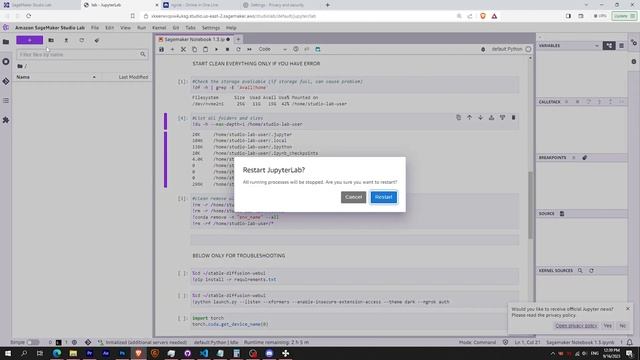This screenshot has width=640, height=360.
Task: Focus the Filter files by name field
Action: pyautogui.click(x=82, y=54)
